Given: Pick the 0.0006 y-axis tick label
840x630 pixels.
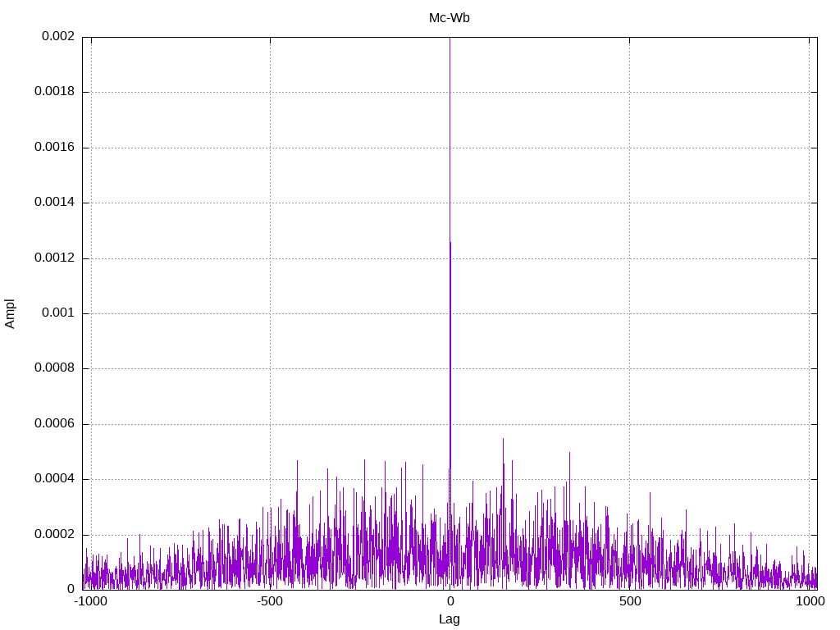Looking at the screenshot, I should click(54, 424).
